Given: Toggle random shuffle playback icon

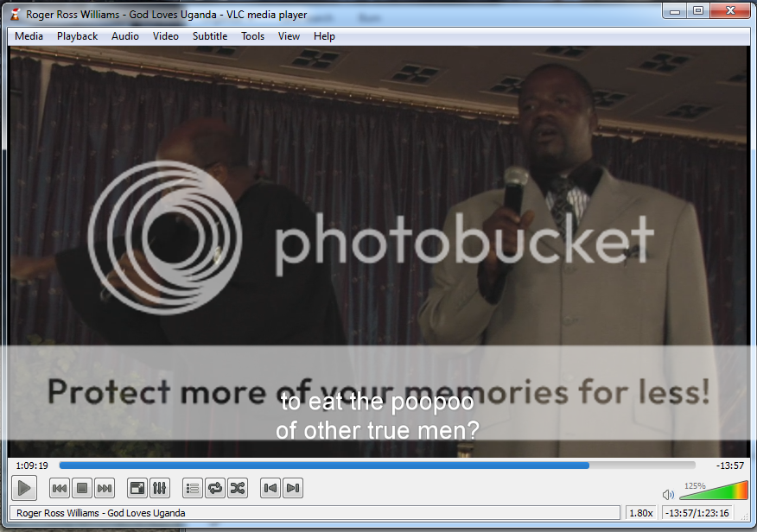Looking at the screenshot, I should [238, 488].
